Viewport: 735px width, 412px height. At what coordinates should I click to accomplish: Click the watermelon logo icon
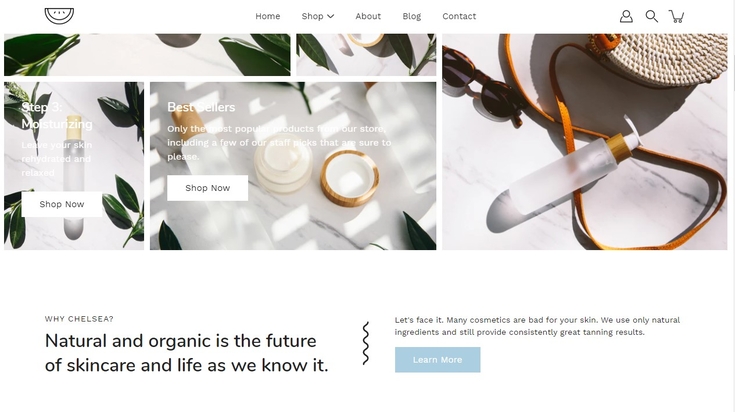coord(59,15)
